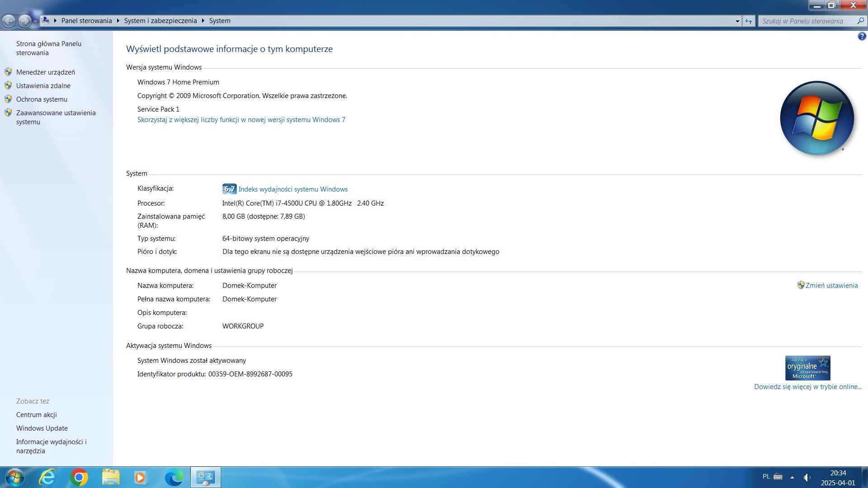This screenshot has height=488, width=868.
Task: Select System breadcrumb item
Action: (220, 21)
